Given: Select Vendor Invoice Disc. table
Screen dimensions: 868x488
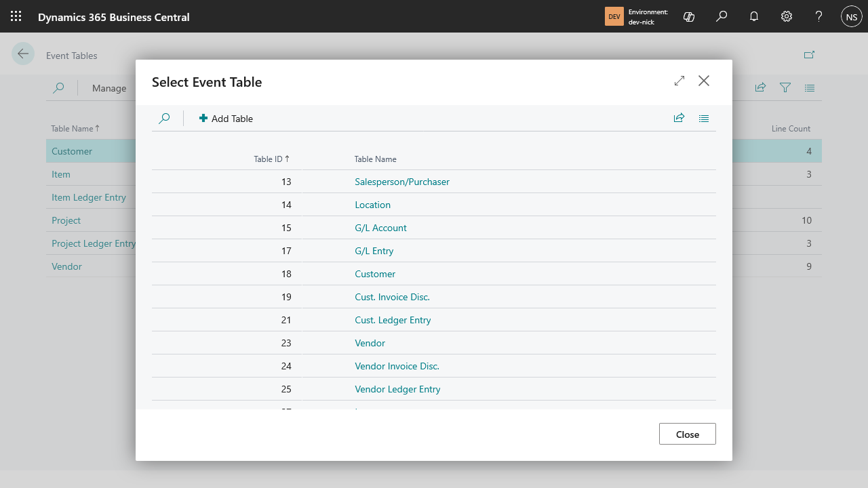Looking at the screenshot, I should [397, 366].
